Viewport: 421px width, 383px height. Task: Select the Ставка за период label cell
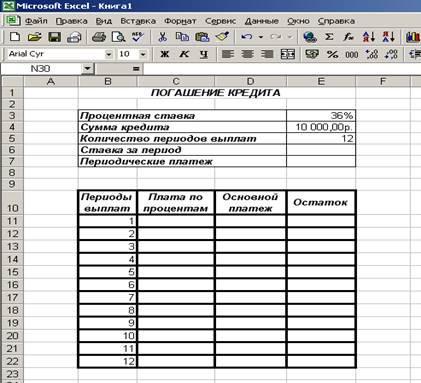[x=182, y=150]
